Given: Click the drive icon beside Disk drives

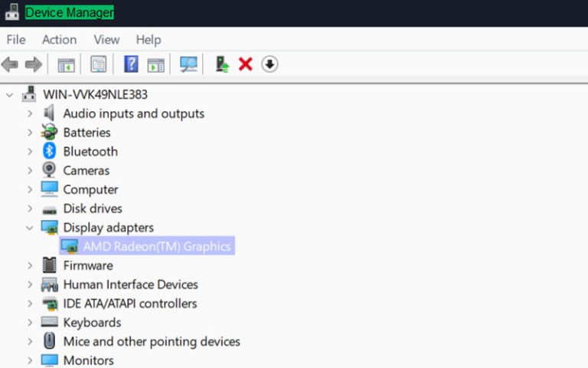Looking at the screenshot, I should (x=49, y=209).
